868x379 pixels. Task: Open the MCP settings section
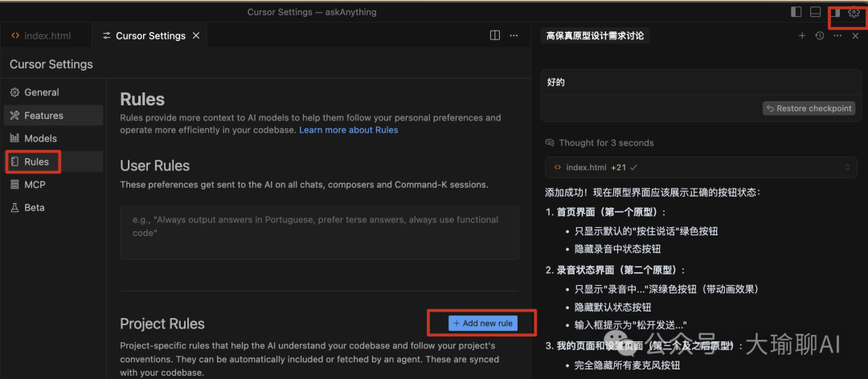pyautogui.click(x=54, y=185)
